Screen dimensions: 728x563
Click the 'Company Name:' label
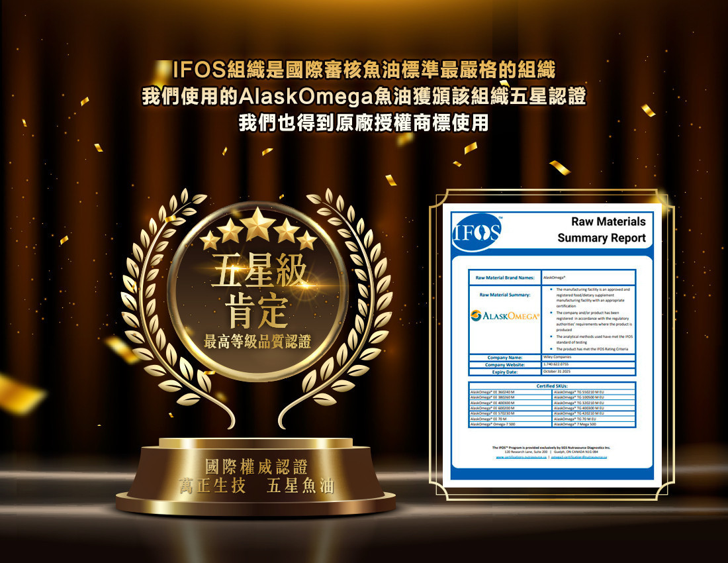click(505, 357)
